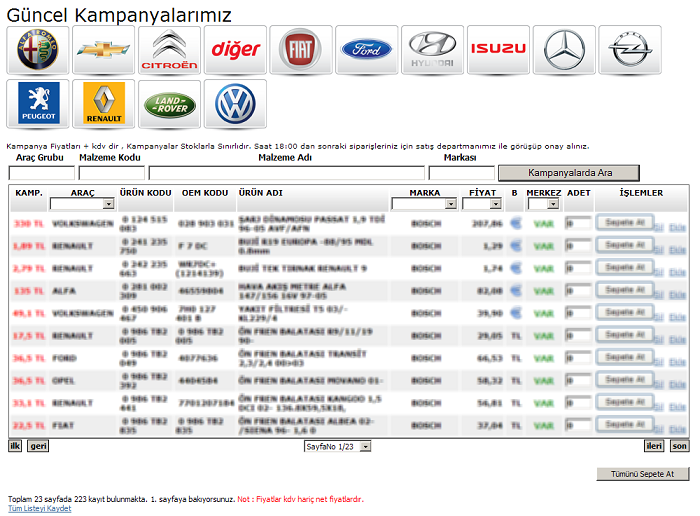Image resolution: width=700 pixels, height=516 pixels.
Task: Click the 'İŞLEMLER' column header
Action: [641, 193]
